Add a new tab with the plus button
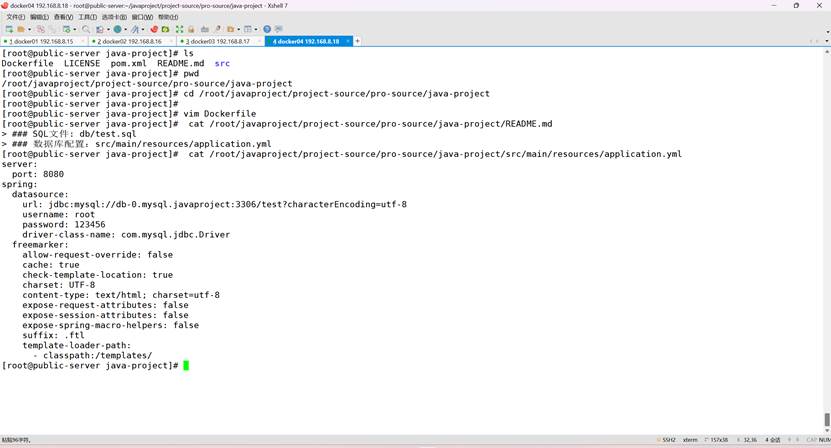Viewport: 831px width, 448px height. pos(357,41)
